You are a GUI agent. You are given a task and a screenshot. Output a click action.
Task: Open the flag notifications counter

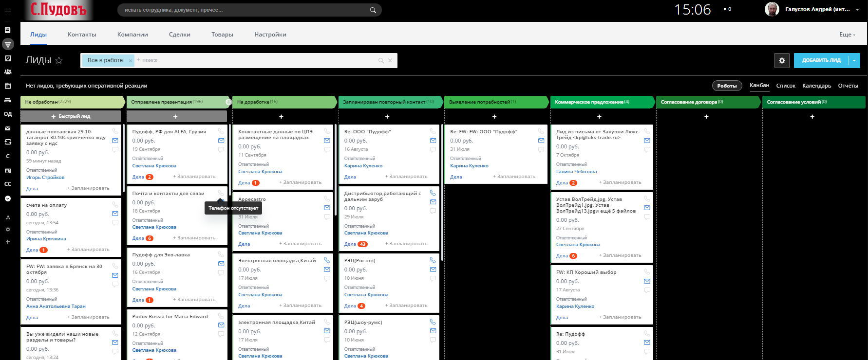[x=727, y=9]
